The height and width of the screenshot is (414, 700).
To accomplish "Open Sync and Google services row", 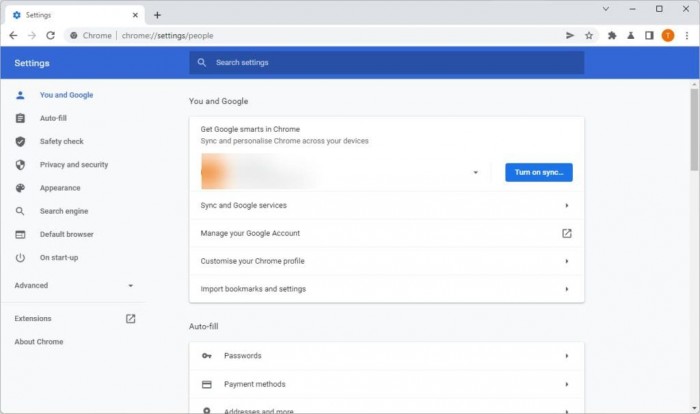I will coord(385,205).
